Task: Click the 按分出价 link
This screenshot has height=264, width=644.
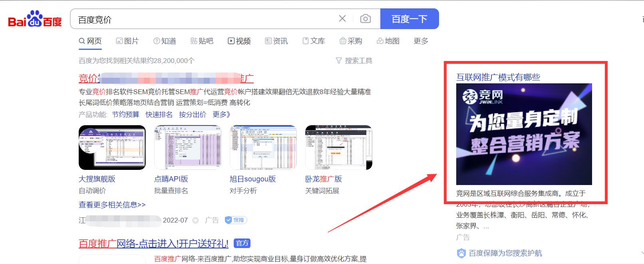Action: (x=193, y=114)
